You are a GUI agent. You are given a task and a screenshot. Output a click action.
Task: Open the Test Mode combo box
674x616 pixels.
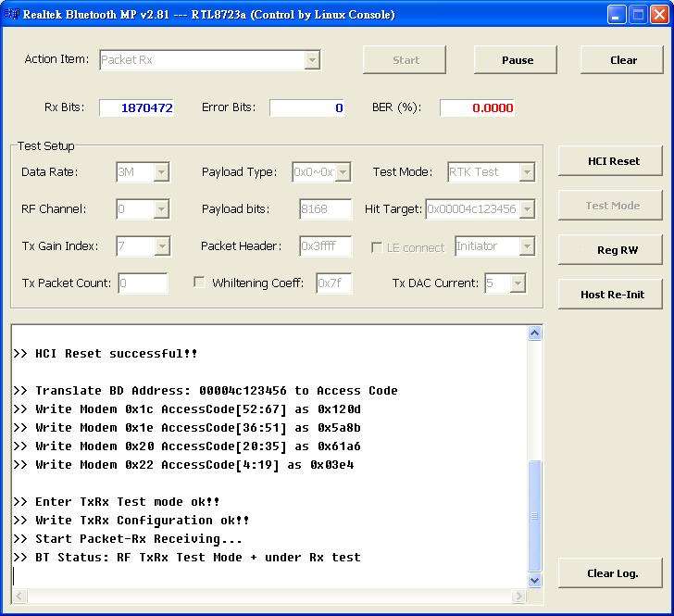click(x=527, y=172)
